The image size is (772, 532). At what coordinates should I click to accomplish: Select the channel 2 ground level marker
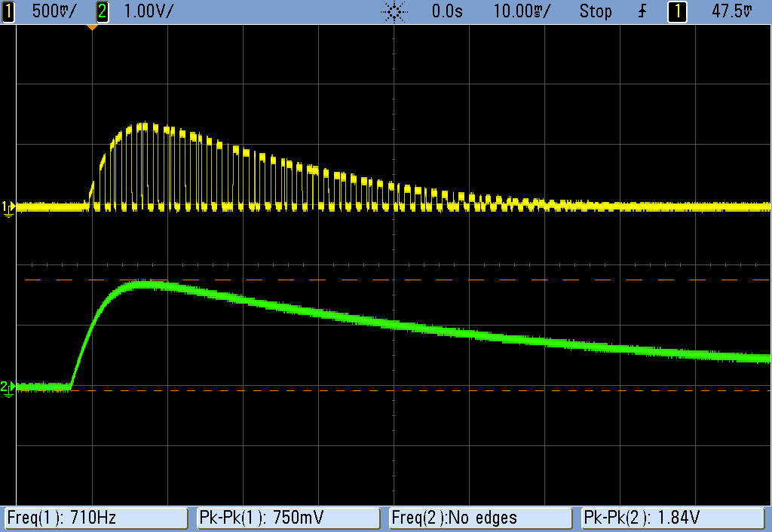click(x=7, y=387)
